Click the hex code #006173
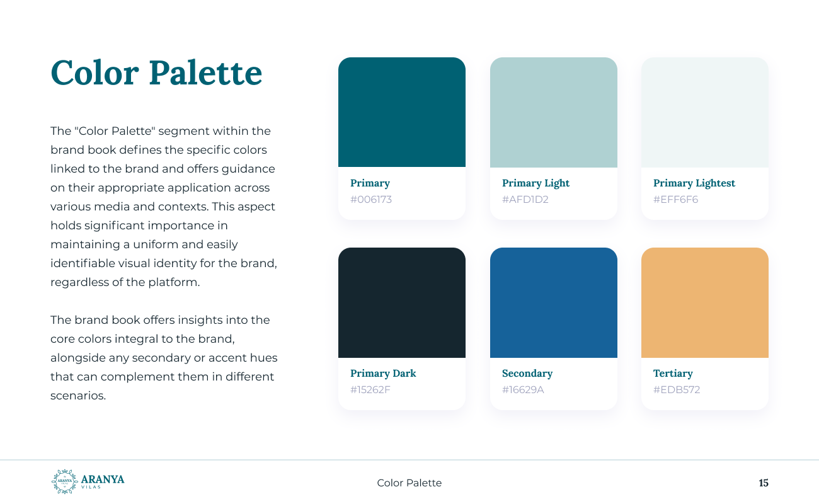 [x=371, y=200]
